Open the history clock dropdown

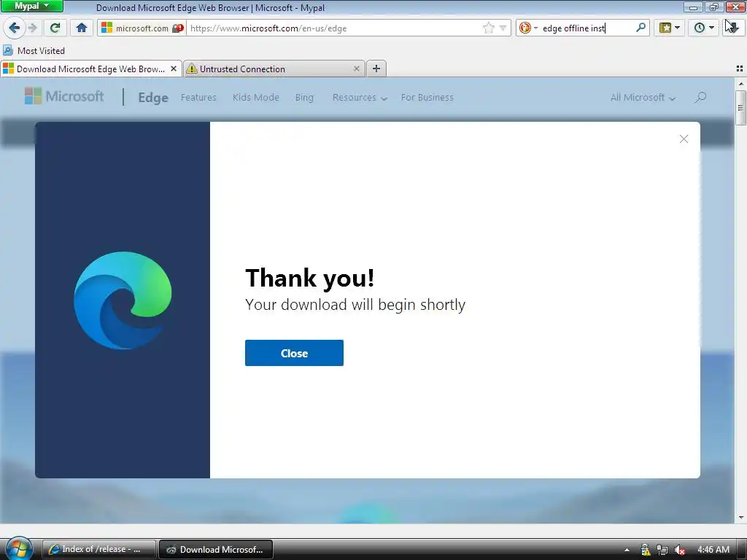point(704,28)
